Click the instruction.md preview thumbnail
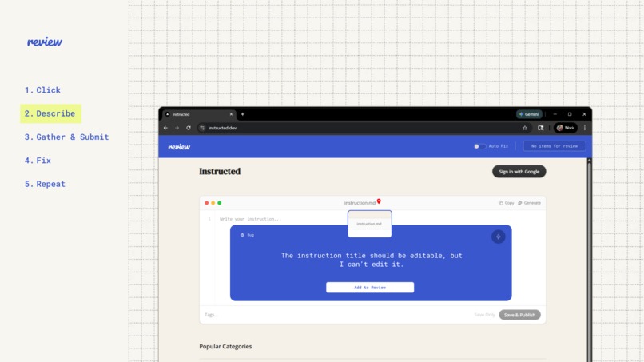Screen dimensions: 644x362 pyautogui.click(x=370, y=224)
